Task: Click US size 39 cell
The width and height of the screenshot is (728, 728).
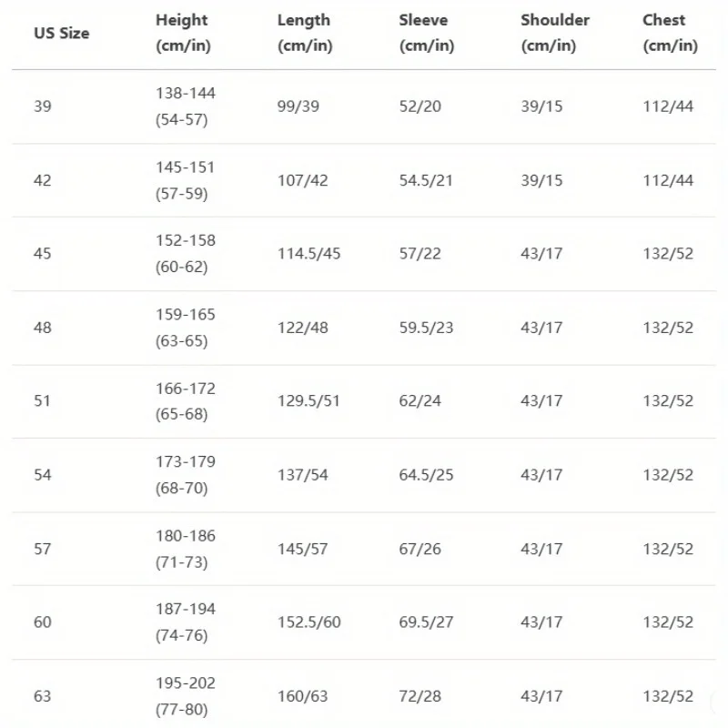Action: point(43,106)
